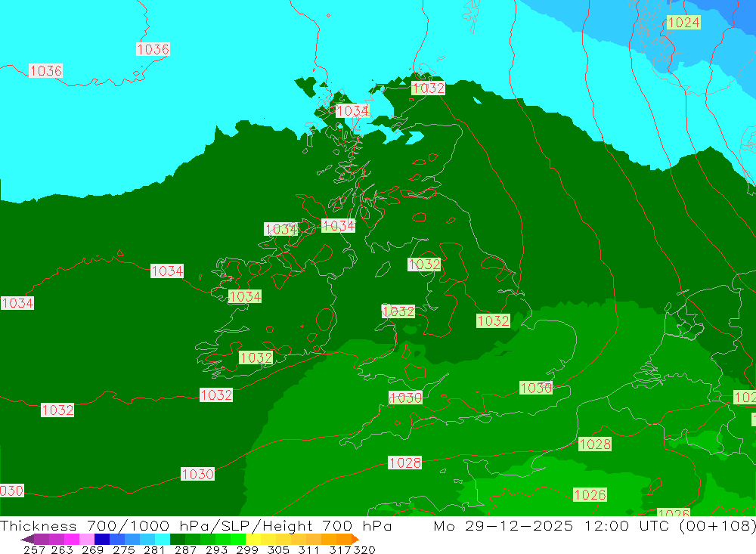Click the 1036 label at the far left
Image resolution: width=756 pixels, height=554 pixels.
(46, 71)
